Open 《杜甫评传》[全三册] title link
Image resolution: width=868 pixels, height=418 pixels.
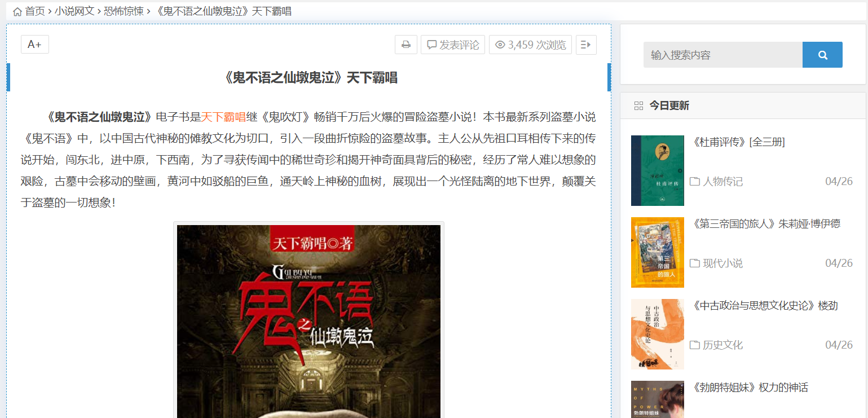click(738, 142)
